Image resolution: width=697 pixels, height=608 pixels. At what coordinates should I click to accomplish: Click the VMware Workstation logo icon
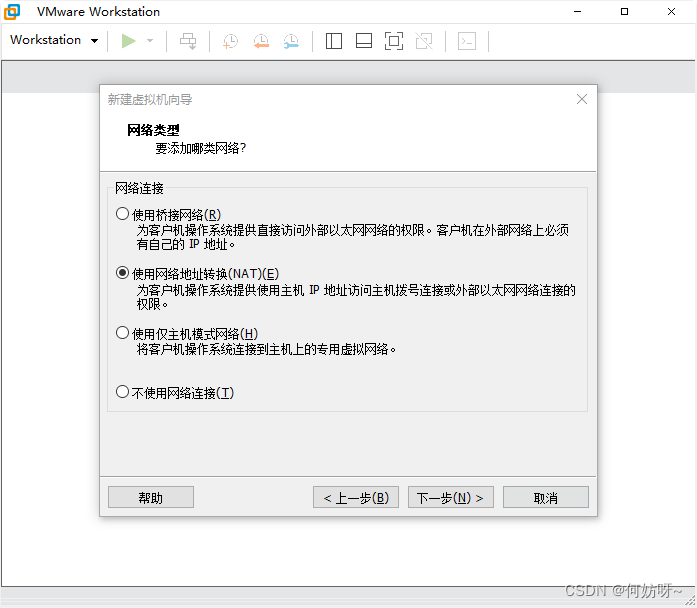point(12,12)
